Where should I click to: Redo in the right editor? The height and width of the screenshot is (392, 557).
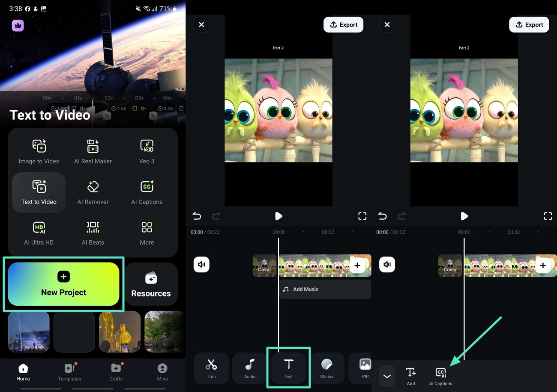pyautogui.click(x=402, y=216)
